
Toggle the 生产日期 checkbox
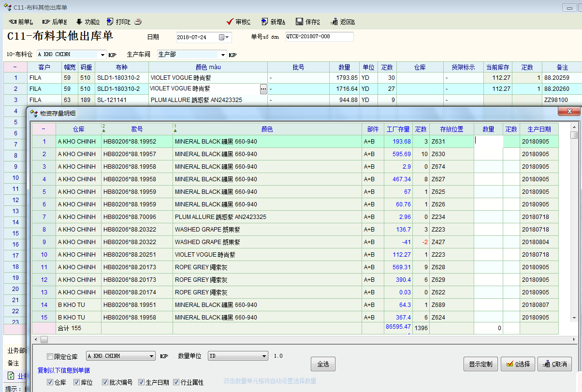click(141, 382)
